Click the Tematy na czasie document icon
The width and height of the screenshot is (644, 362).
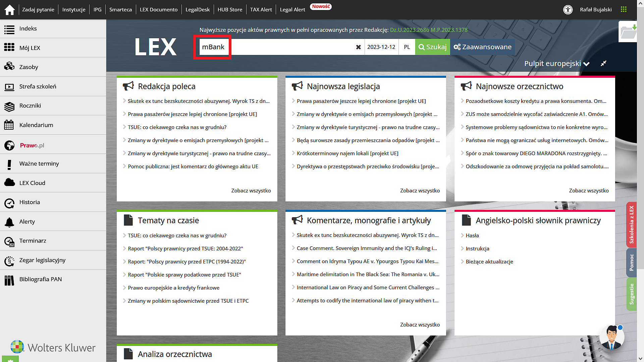click(128, 220)
